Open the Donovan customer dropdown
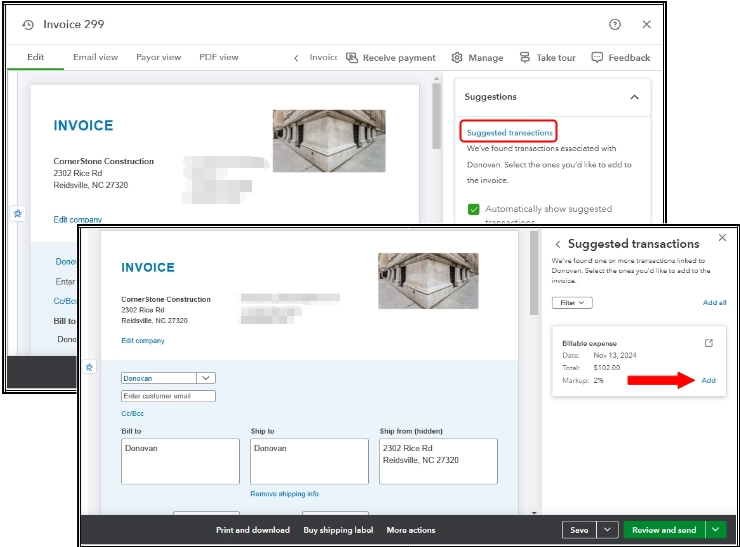740x547 pixels. pos(206,378)
